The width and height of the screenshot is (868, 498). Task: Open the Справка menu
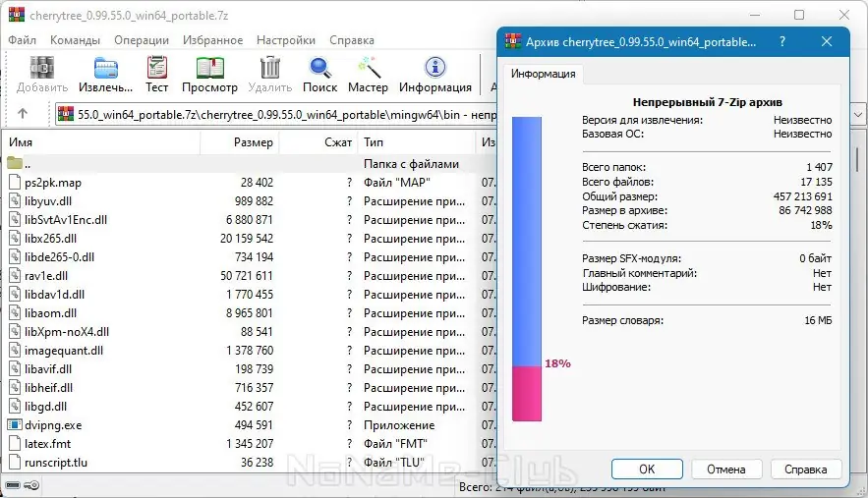tap(352, 40)
